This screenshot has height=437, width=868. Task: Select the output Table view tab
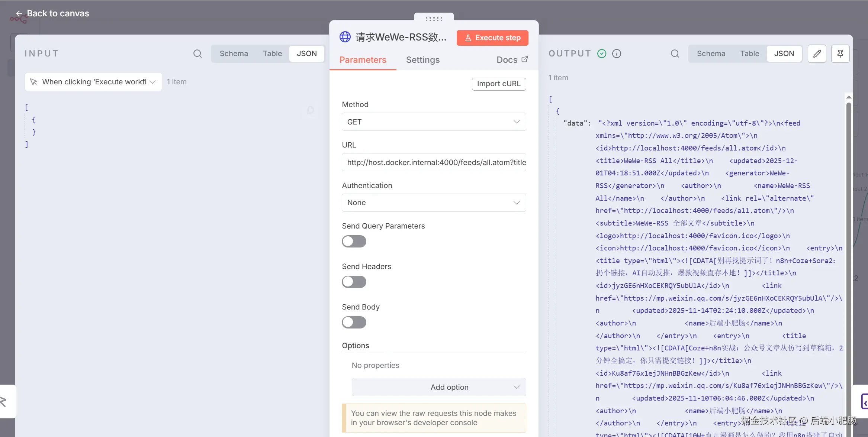(749, 54)
